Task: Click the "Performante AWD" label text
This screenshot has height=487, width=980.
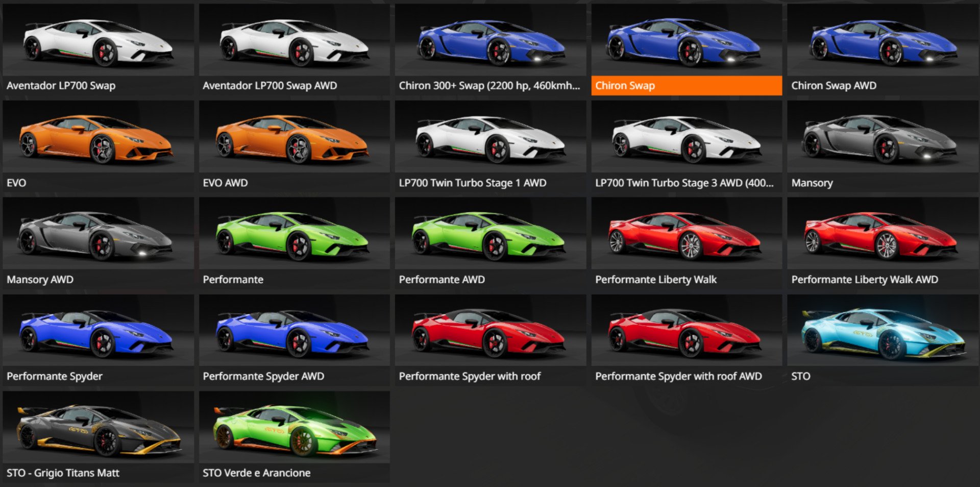Action: (442, 280)
